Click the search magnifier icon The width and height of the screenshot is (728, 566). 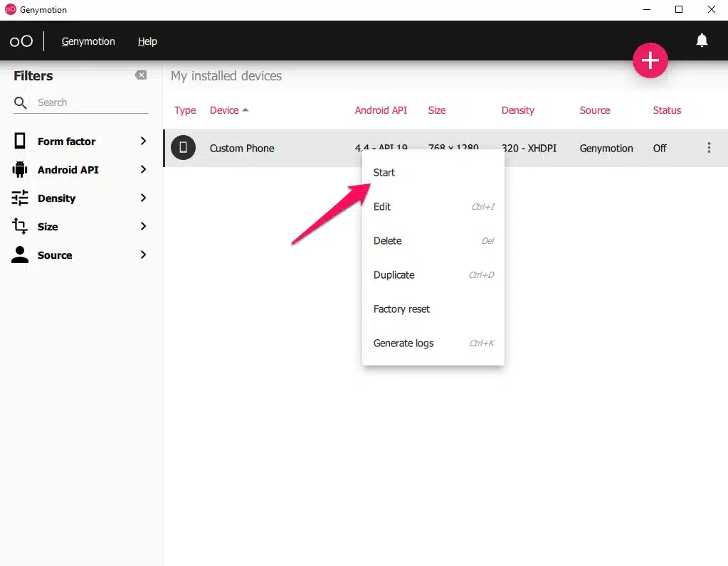[21, 103]
